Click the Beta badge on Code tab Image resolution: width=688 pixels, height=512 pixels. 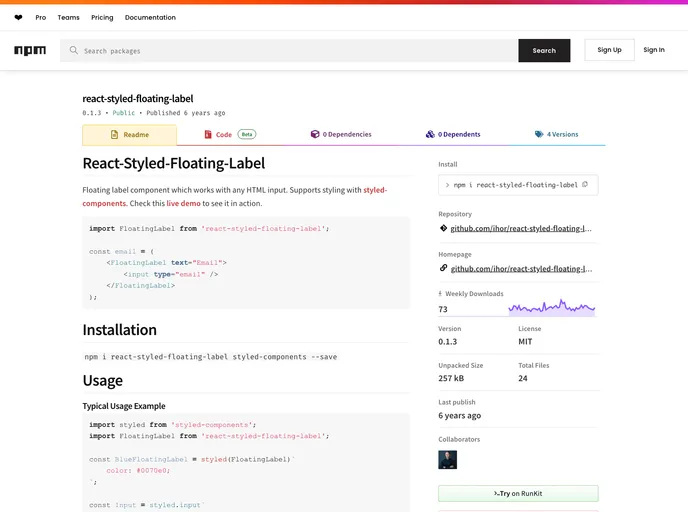coord(247,134)
